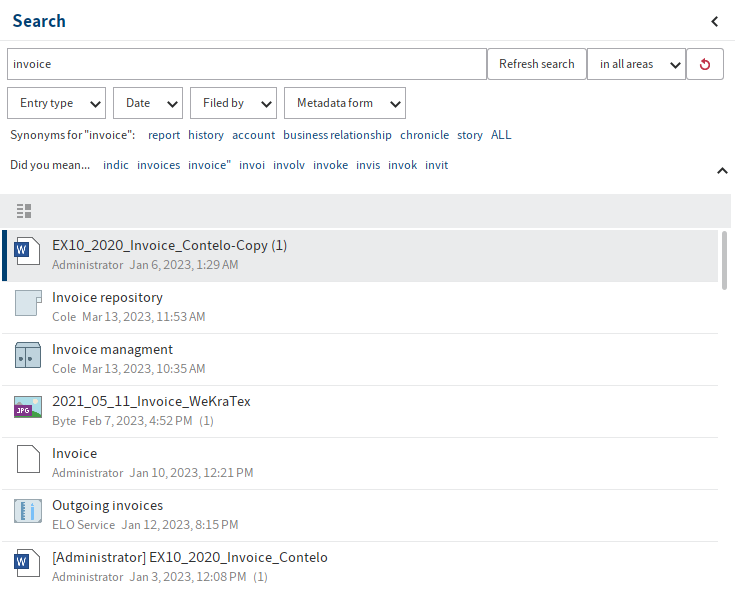Click the binder icon of Outgoing invoices
This screenshot has height=590, width=735.
[x=28, y=511]
